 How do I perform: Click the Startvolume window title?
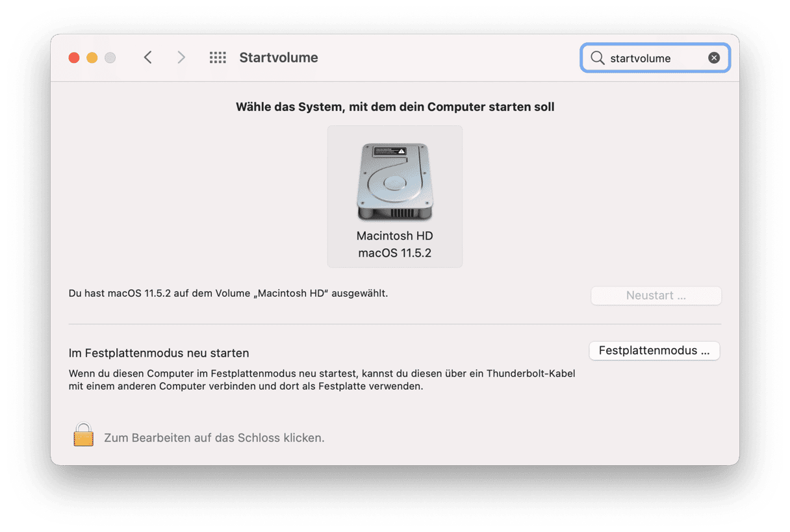[x=279, y=58]
